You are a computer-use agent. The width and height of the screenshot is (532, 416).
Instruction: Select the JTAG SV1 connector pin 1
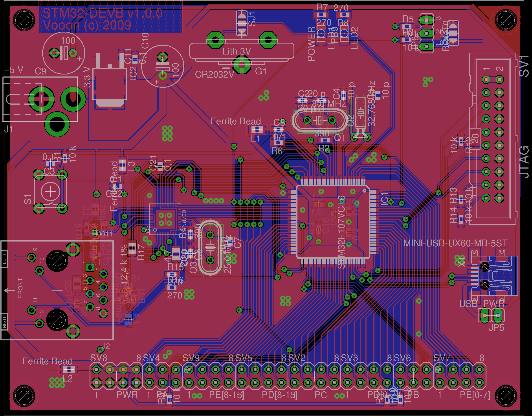point(486,79)
